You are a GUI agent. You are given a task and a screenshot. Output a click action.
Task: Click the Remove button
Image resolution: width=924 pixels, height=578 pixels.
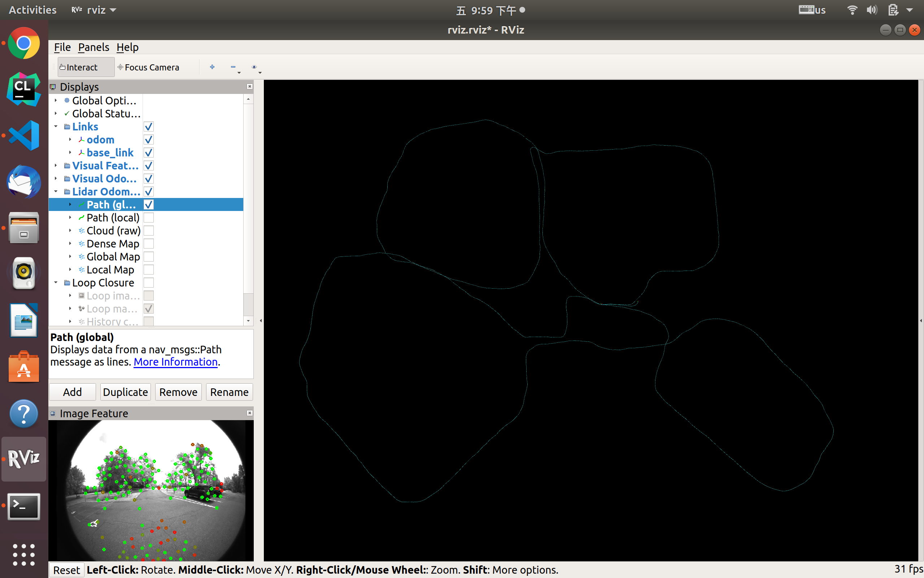point(178,392)
